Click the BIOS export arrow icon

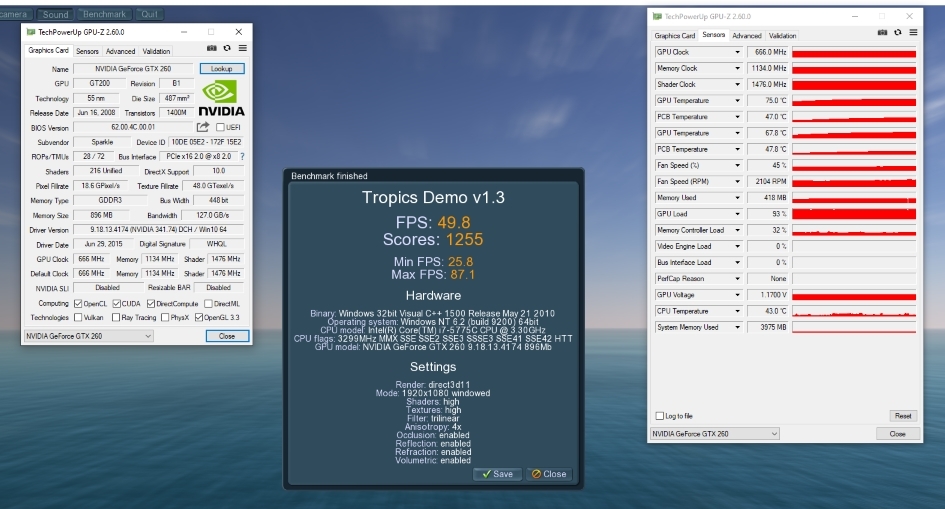click(x=202, y=127)
